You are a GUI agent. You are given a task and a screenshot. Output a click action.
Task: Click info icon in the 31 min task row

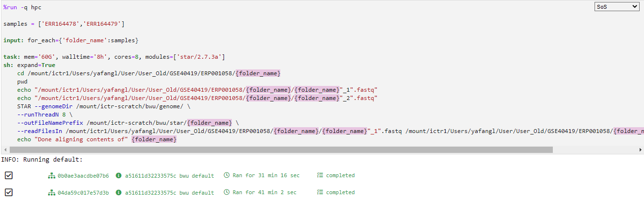119,175
